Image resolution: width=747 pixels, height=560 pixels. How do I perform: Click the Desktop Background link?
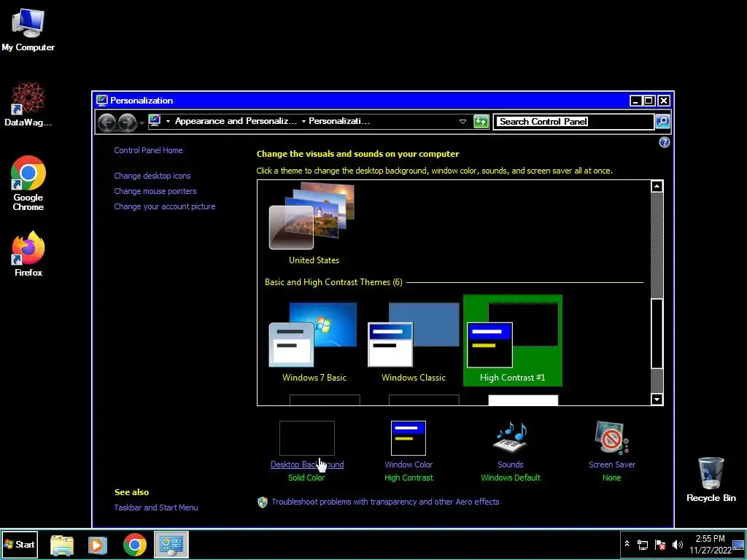(x=307, y=464)
